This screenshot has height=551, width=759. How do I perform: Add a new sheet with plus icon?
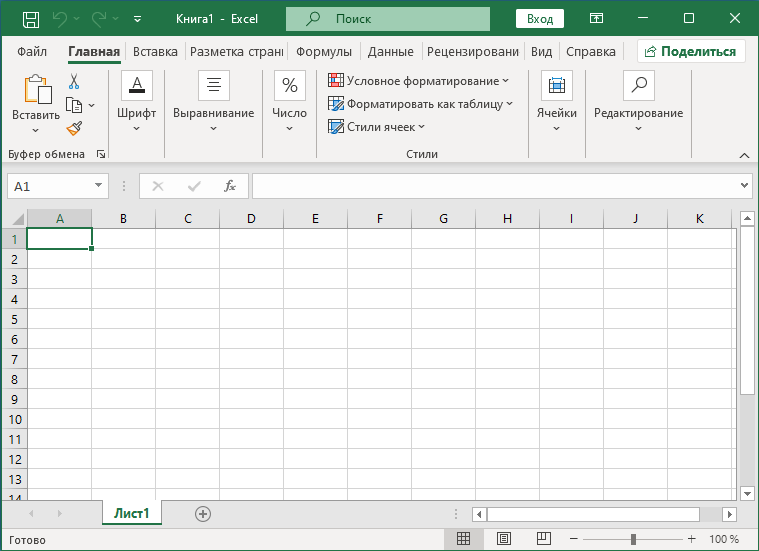coord(203,513)
